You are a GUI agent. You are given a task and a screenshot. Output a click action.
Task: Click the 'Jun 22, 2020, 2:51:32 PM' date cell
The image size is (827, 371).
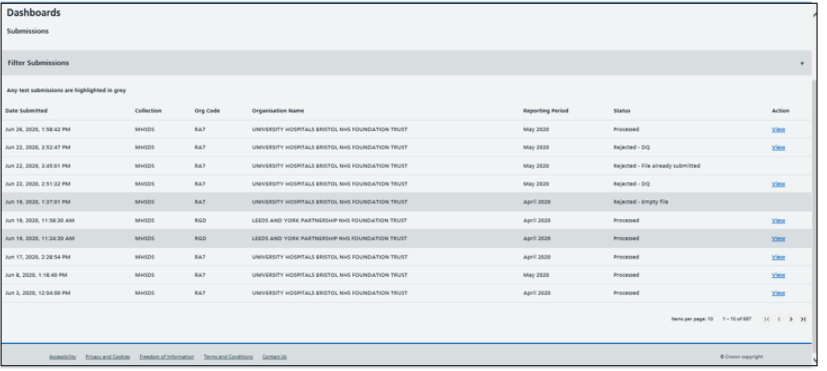(37, 184)
